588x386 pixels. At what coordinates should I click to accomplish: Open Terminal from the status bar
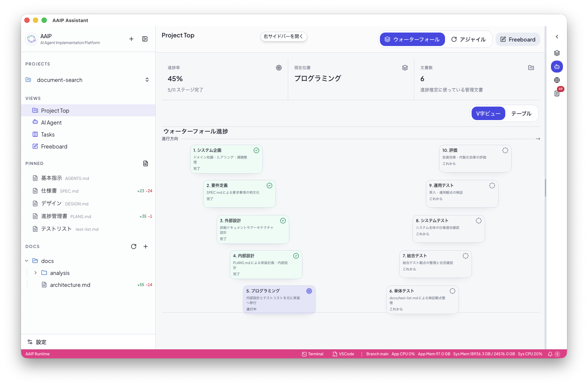tap(313, 354)
